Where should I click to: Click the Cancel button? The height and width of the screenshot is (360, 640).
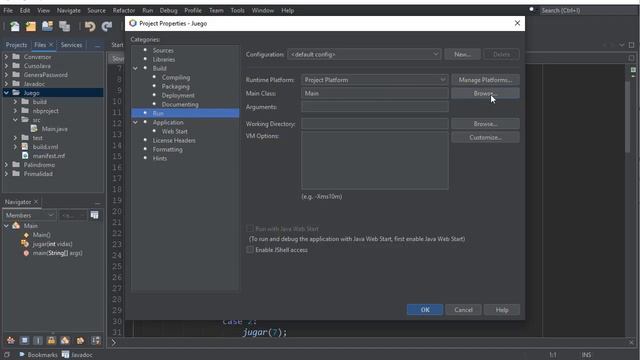point(463,310)
